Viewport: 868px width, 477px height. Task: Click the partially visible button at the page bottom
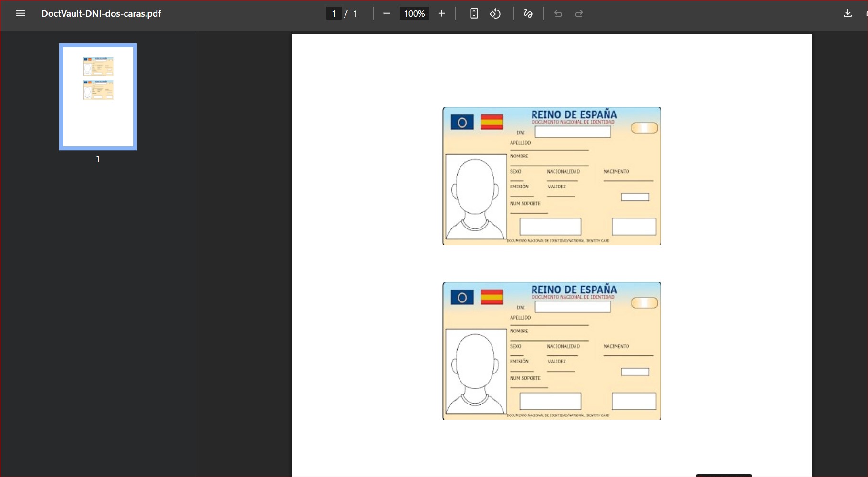[x=723, y=475]
